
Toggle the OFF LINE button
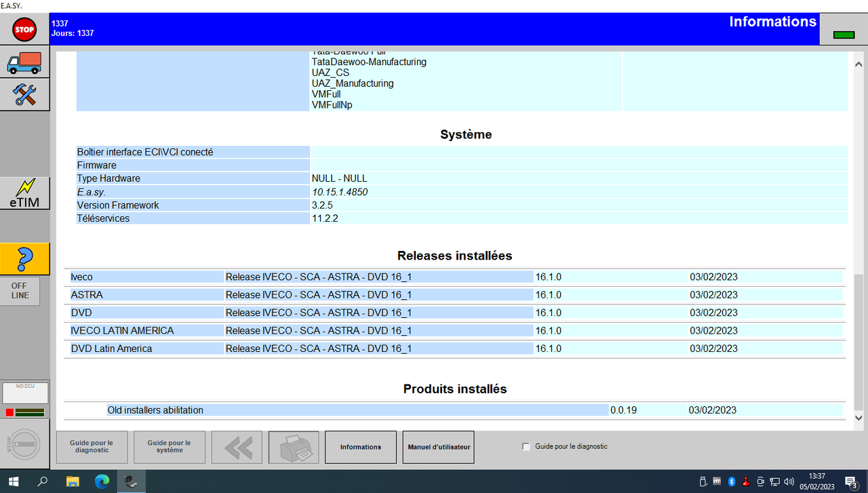coord(20,291)
